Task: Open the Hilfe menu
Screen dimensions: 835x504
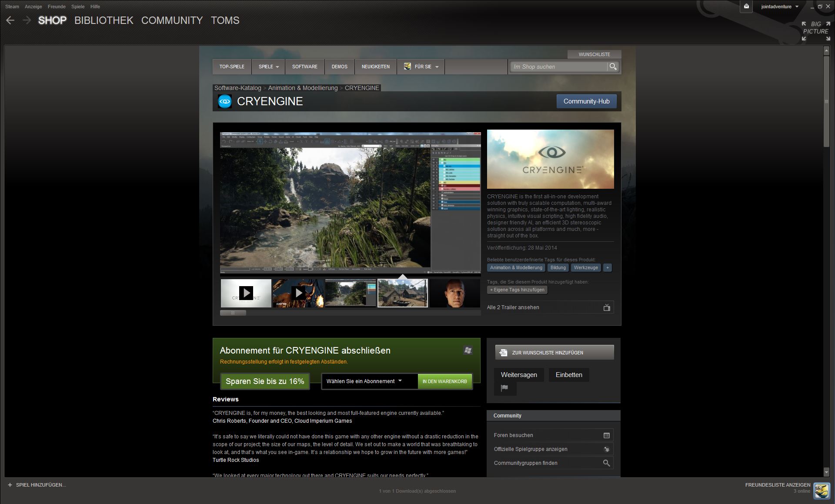Action: click(x=95, y=7)
